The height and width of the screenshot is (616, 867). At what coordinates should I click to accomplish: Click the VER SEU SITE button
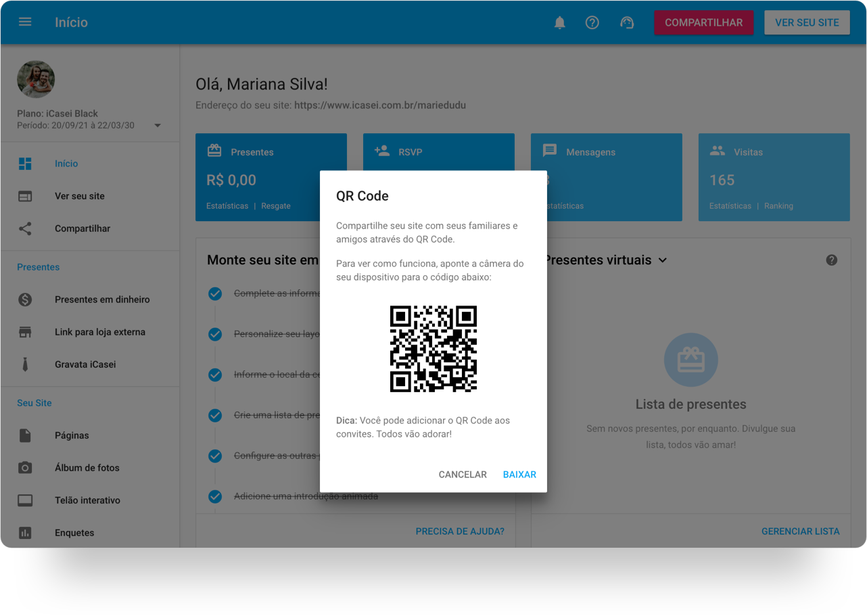[807, 22]
